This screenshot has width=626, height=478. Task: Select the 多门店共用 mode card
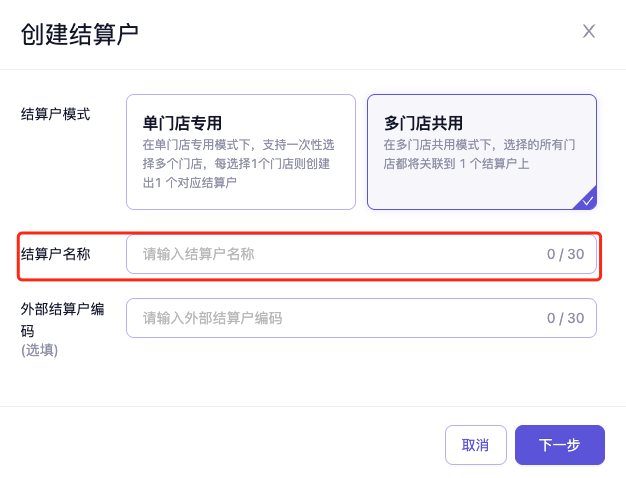(481, 152)
